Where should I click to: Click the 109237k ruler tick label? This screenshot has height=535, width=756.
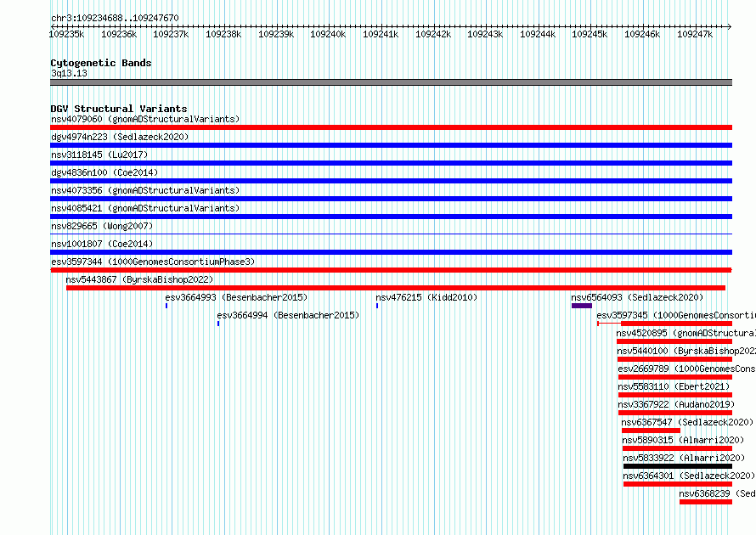[x=171, y=34]
